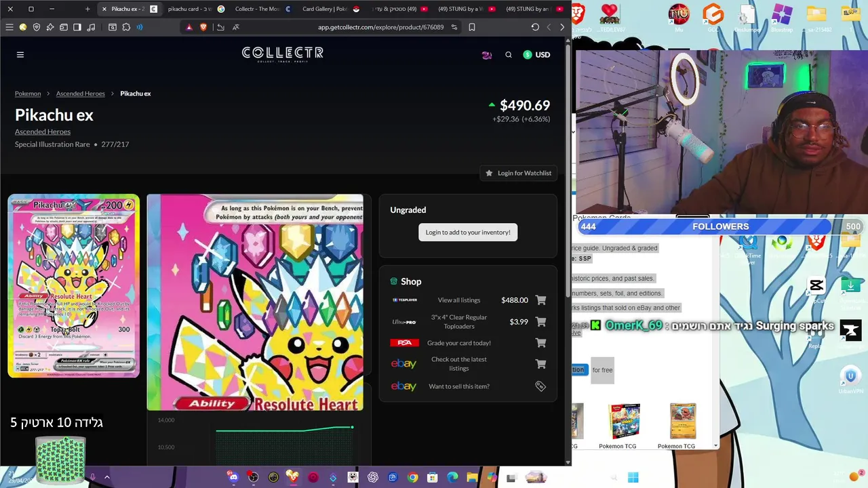The width and height of the screenshot is (868, 488).
Task: Bookmark the page using bookmark icon
Action: click(472, 27)
